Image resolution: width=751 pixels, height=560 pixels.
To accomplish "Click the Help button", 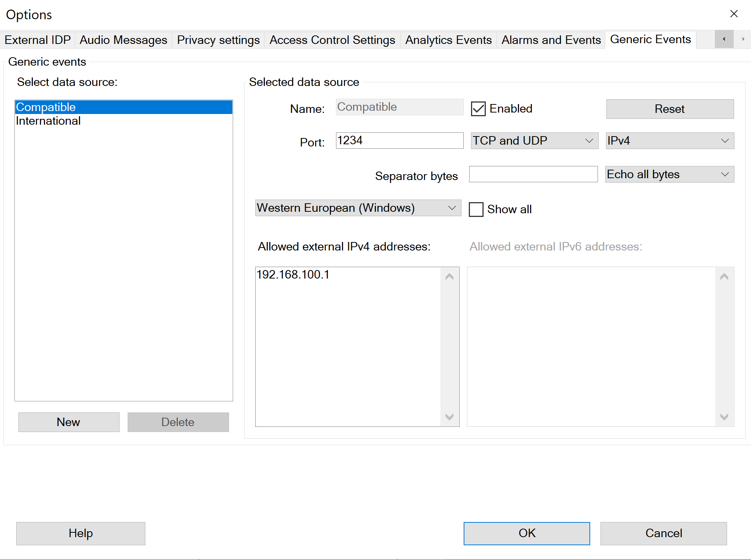I will [x=80, y=533].
